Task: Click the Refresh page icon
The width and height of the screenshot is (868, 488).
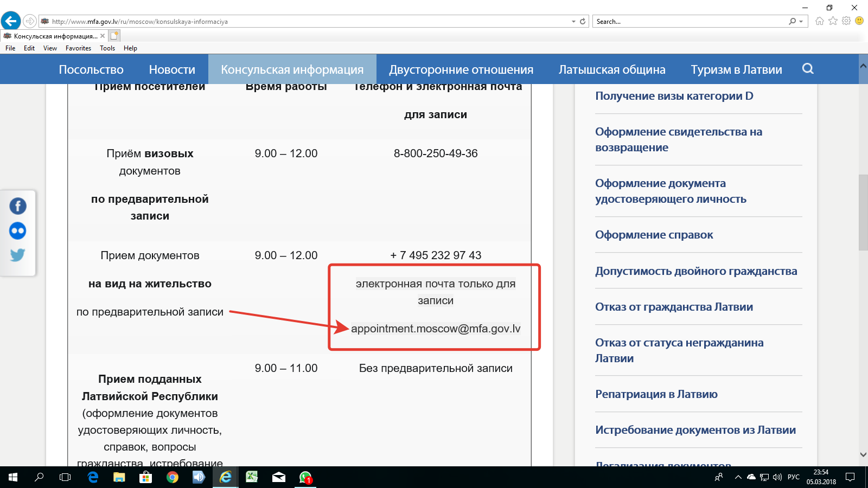Action: (x=583, y=22)
